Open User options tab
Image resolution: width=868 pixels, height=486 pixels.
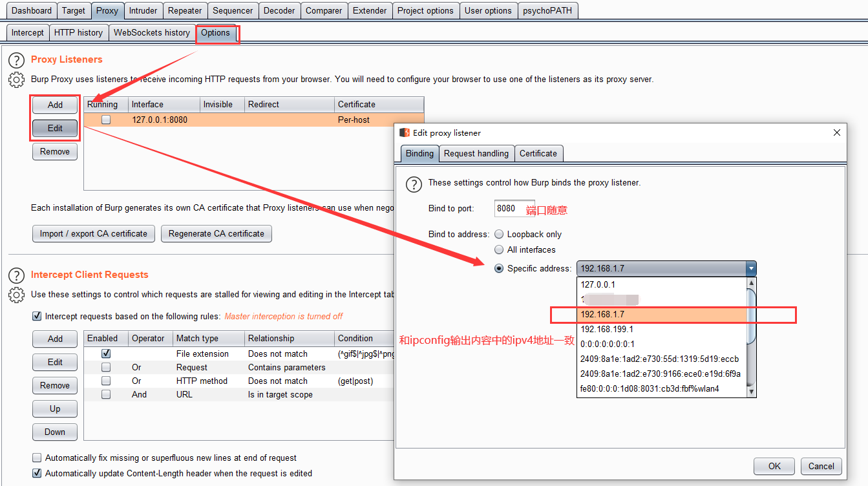488,10
